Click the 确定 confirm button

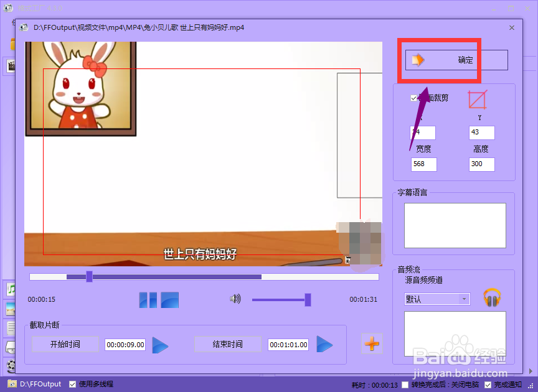pos(456,60)
